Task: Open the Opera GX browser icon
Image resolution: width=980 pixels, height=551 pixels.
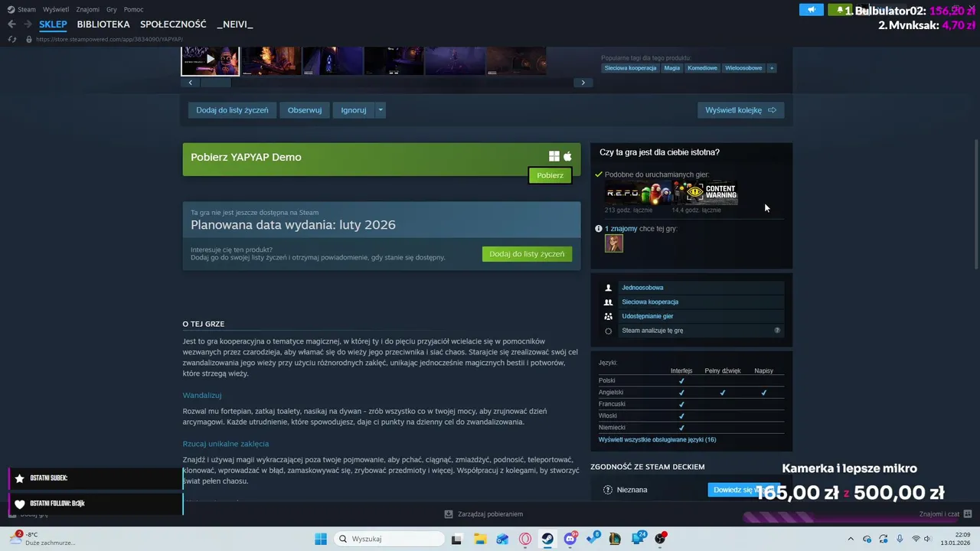Action: [525, 539]
